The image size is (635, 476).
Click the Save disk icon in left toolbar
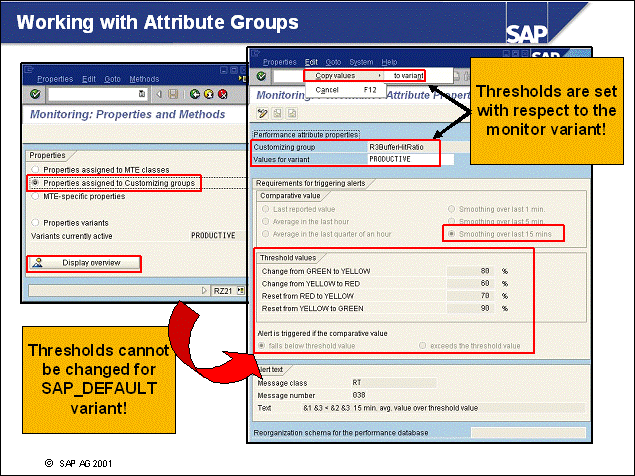point(173,94)
